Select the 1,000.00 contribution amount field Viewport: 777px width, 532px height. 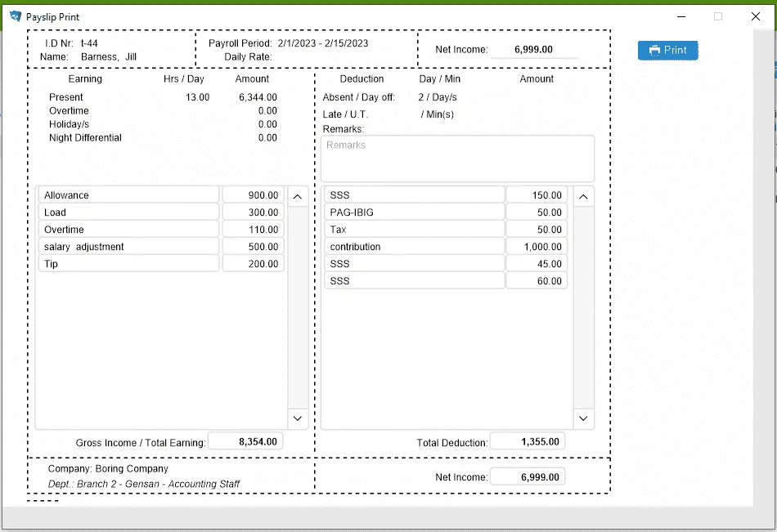537,247
